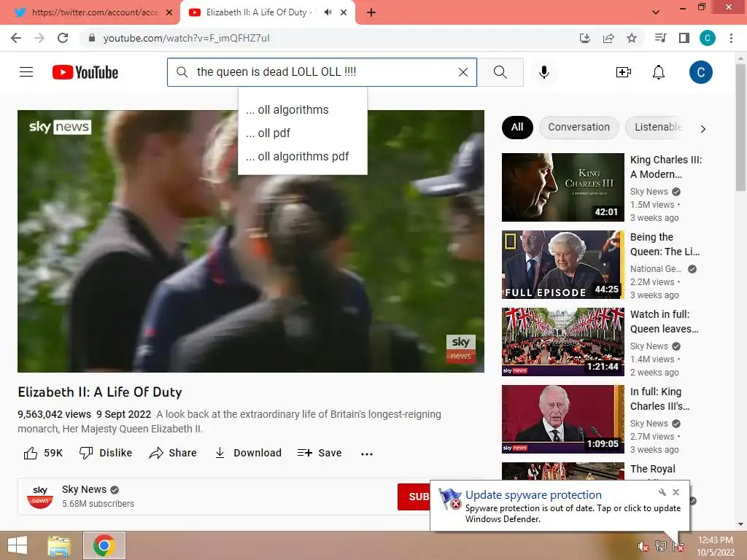Click the Download button under the video

coord(248,453)
